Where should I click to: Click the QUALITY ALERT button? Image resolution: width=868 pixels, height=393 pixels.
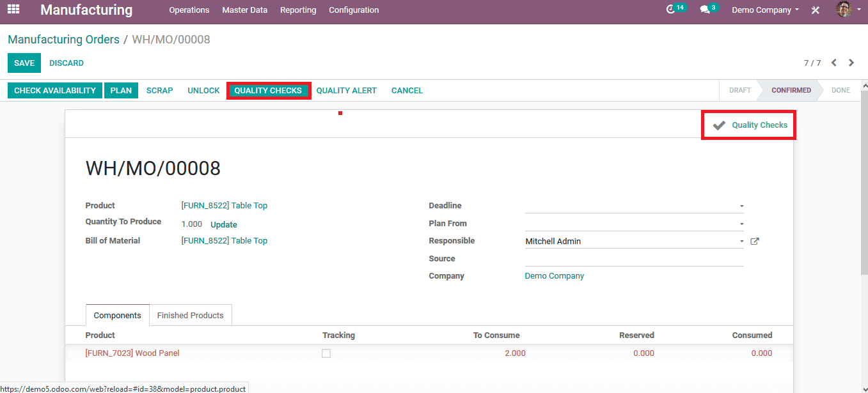pos(347,91)
